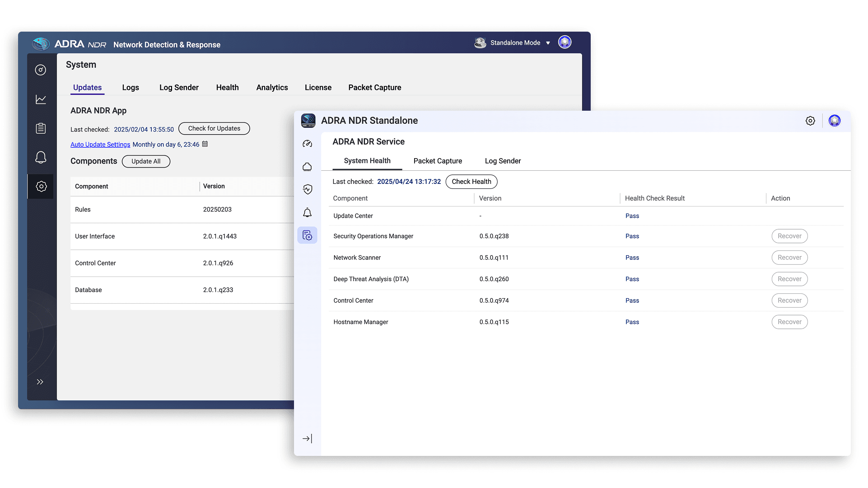The width and height of the screenshot is (868, 488).
Task: Open user avatar in ADRA NDR header
Action: pos(565,42)
